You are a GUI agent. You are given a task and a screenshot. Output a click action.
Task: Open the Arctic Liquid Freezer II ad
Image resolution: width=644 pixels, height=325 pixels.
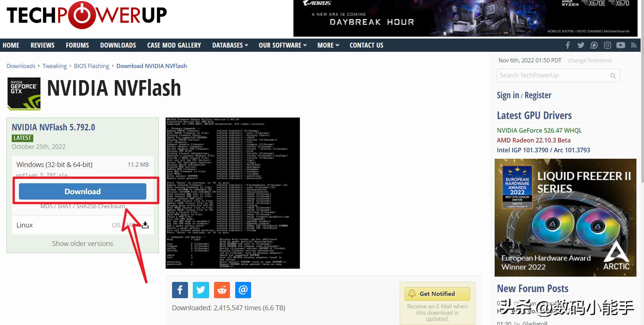click(x=565, y=218)
